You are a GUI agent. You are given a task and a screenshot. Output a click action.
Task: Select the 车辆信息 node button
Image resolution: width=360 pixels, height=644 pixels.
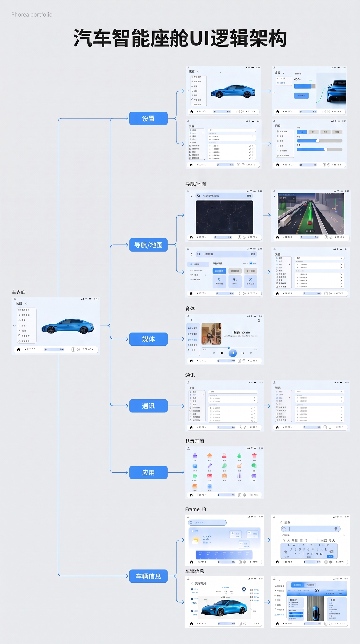(x=148, y=576)
